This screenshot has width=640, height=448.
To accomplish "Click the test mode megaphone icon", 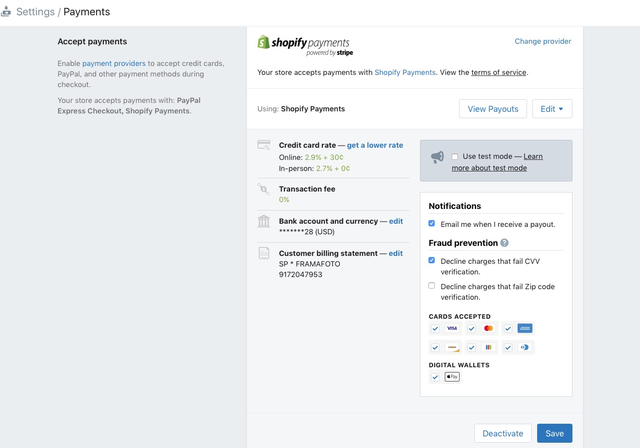I will tap(437, 157).
